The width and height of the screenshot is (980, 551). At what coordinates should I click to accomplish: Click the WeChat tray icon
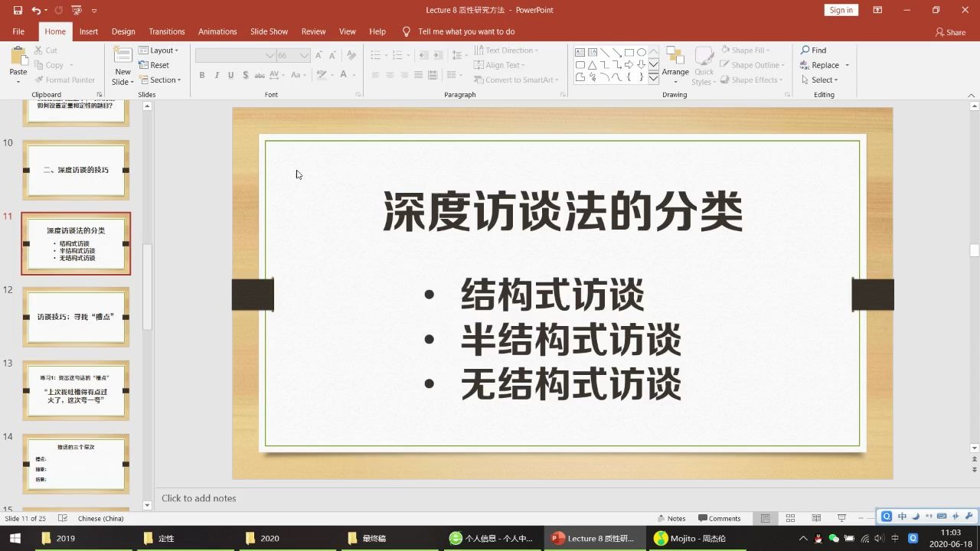pyautogui.click(x=834, y=538)
